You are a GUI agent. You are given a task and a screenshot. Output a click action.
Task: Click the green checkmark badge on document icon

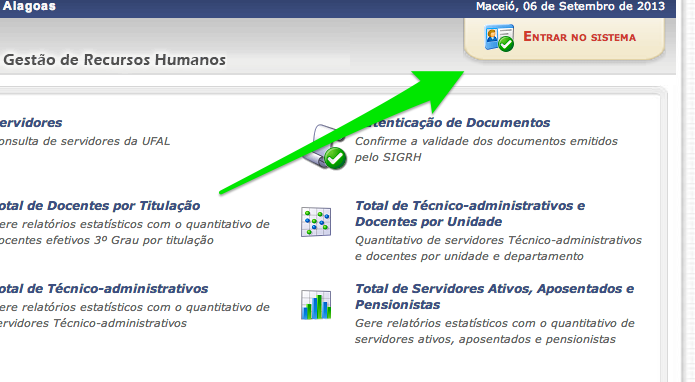tap(335, 158)
